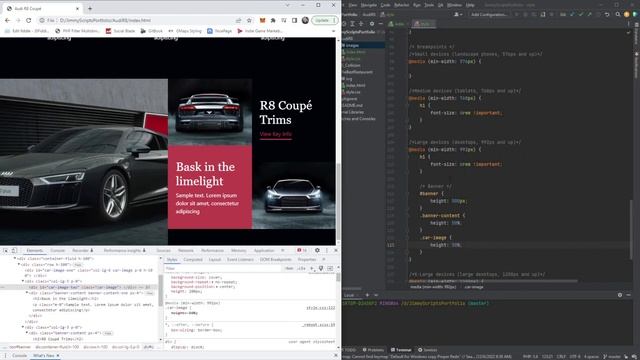Select README.md in PhpStorm project tree
This screenshot has width=640, height=360.
353,105
